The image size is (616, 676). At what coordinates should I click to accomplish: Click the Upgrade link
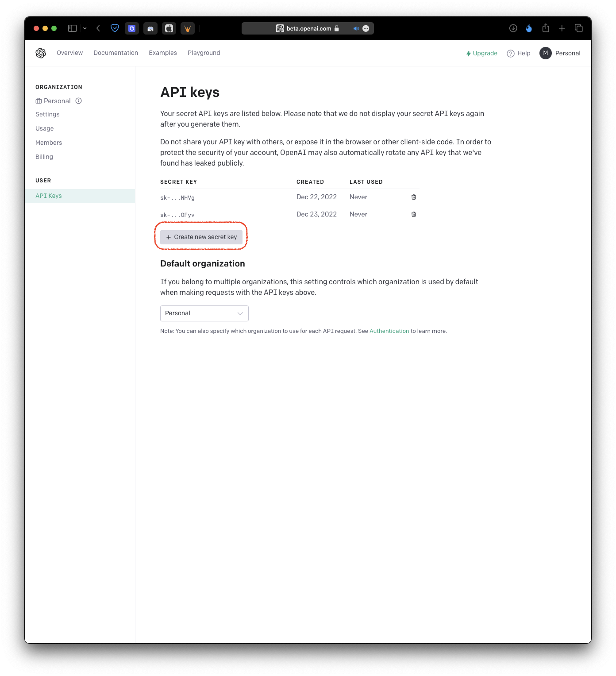click(481, 53)
